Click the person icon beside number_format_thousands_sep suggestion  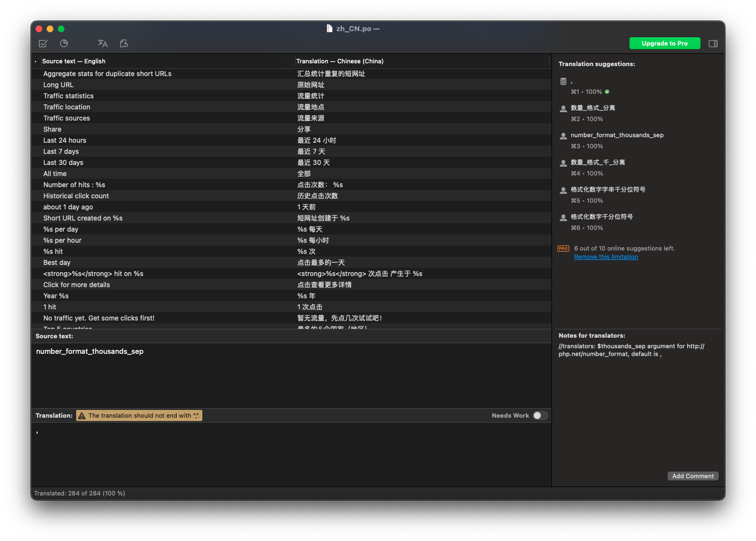tap(563, 136)
